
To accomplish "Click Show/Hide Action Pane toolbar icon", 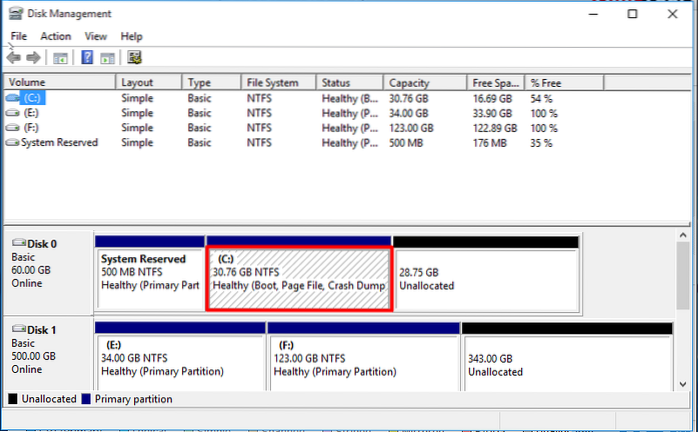I will click(x=107, y=58).
